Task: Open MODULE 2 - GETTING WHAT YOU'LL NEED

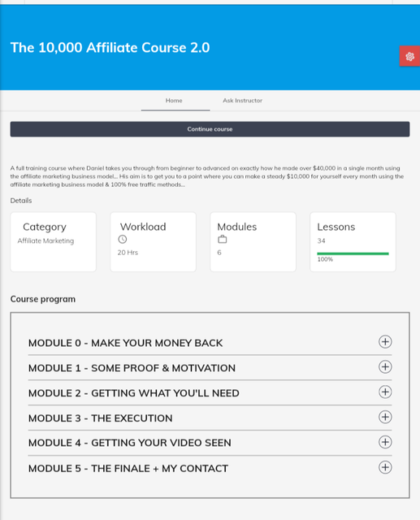Action: point(133,393)
